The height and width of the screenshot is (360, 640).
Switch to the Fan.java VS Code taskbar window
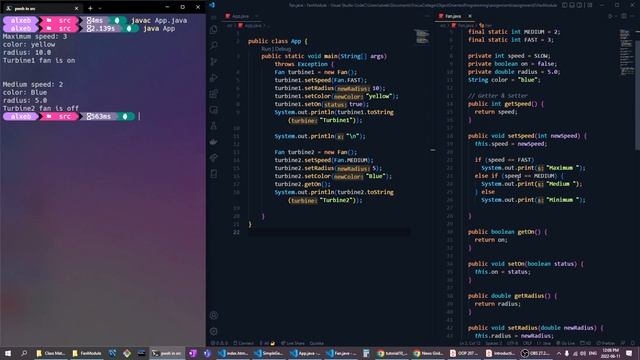tap(341, 353)
